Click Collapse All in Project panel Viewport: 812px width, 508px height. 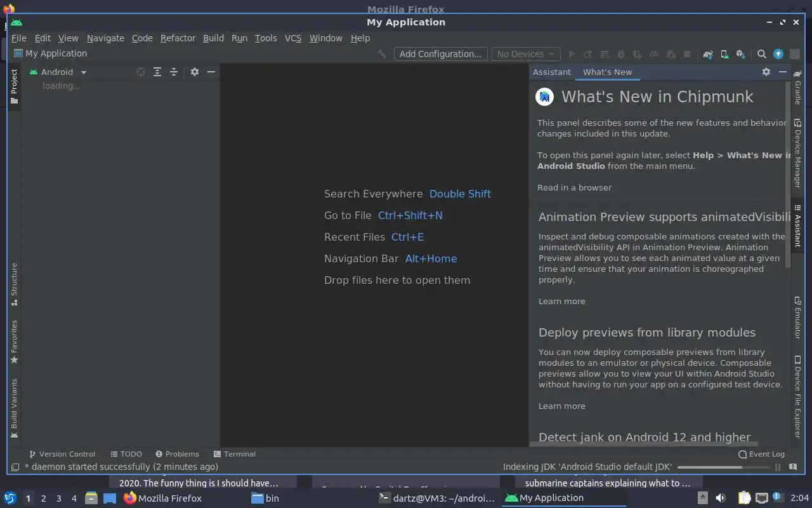[x=174, y=72]
